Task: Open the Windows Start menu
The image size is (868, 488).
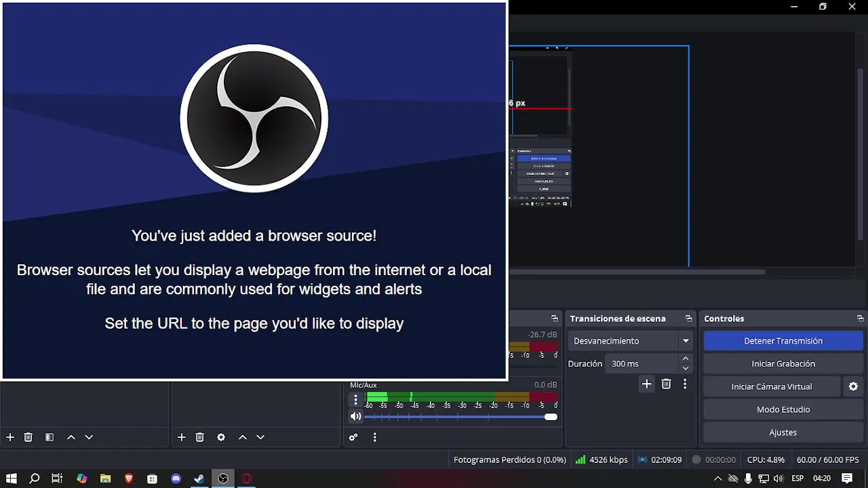Action: click(x=11, y=479)
